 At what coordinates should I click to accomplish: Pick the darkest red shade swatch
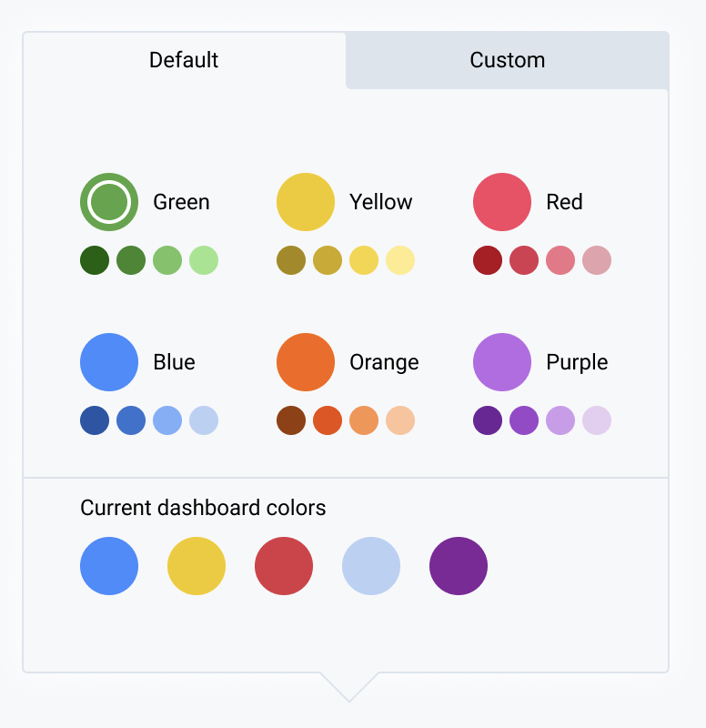click(x=488, y=260)
